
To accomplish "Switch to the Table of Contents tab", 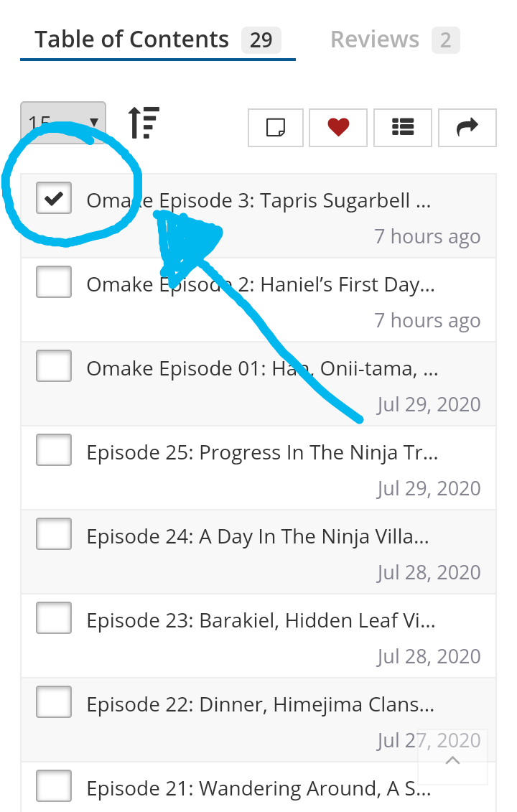I will [132, 39].
